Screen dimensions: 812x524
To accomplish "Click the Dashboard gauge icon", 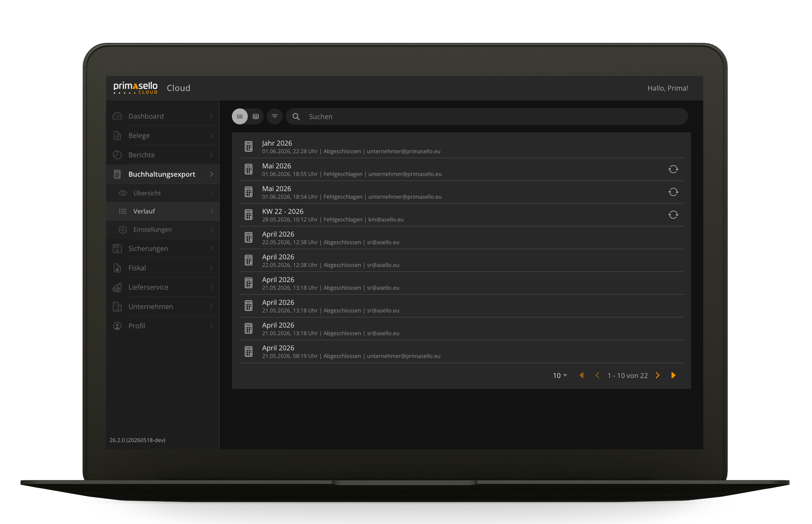I will pos(117,116).
